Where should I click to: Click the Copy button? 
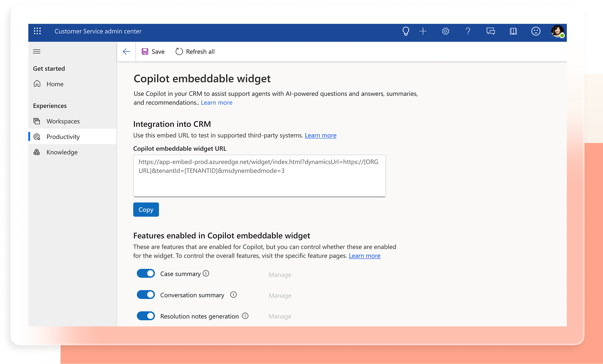pyautogui.click(x=146, y=209)
